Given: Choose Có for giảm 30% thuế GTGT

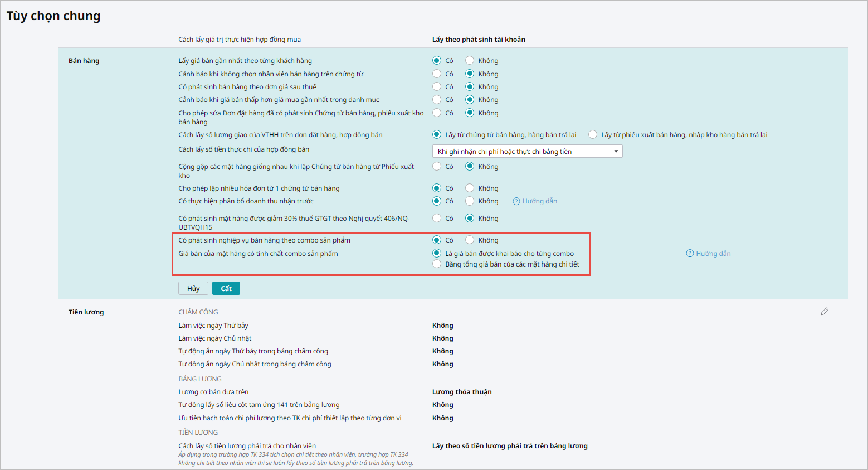Looking at the screenshot, I should [x=437, y=218].
